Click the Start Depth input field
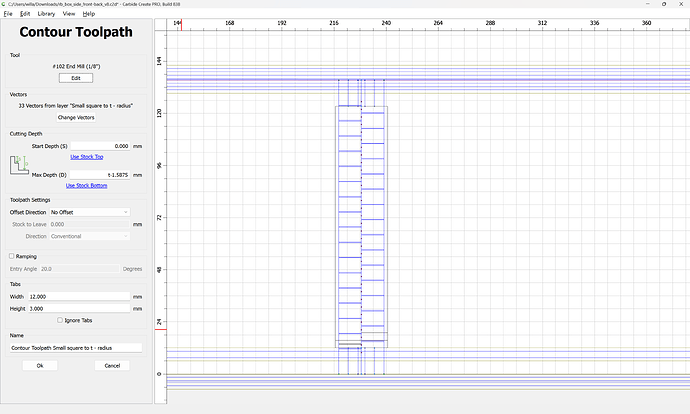Image resolution: width=690 pixels, height=414 pixels. (x=99, y=146)
